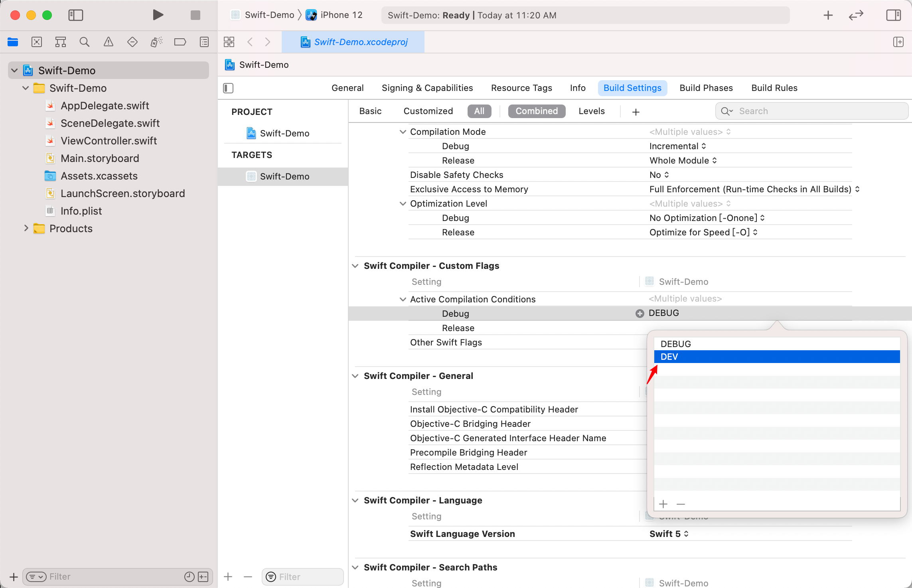The height and width of the screenshot is (588, 912).
Task: Select the Levels view button
Action: (x=591, y=111)
